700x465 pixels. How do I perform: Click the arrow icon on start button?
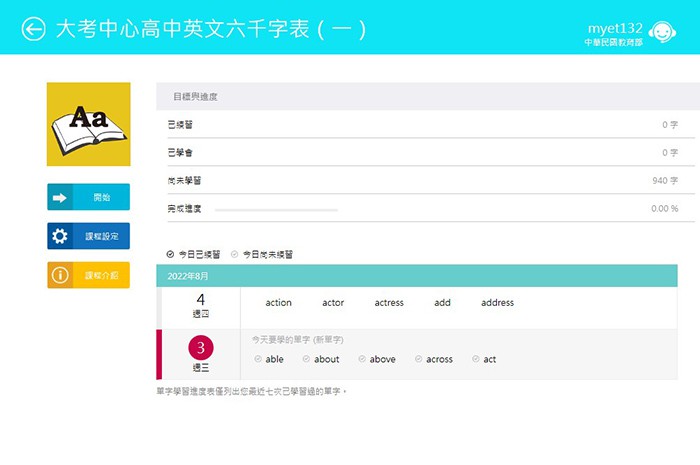click(60, 198)
